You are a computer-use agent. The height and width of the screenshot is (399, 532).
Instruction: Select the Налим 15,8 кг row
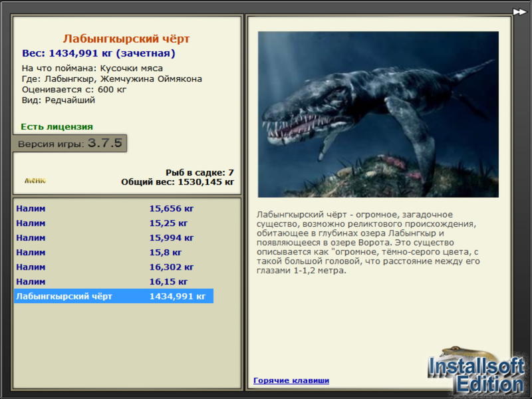click(x=114, y=253)
